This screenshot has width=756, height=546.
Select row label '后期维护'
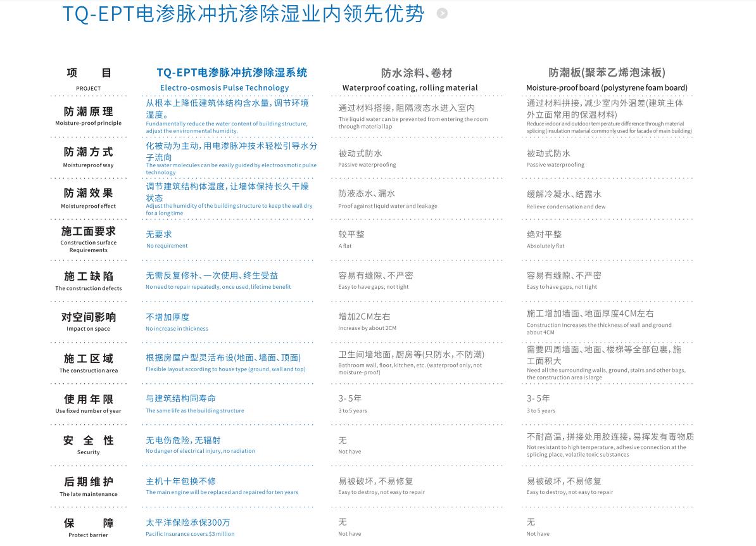(89, 482)
